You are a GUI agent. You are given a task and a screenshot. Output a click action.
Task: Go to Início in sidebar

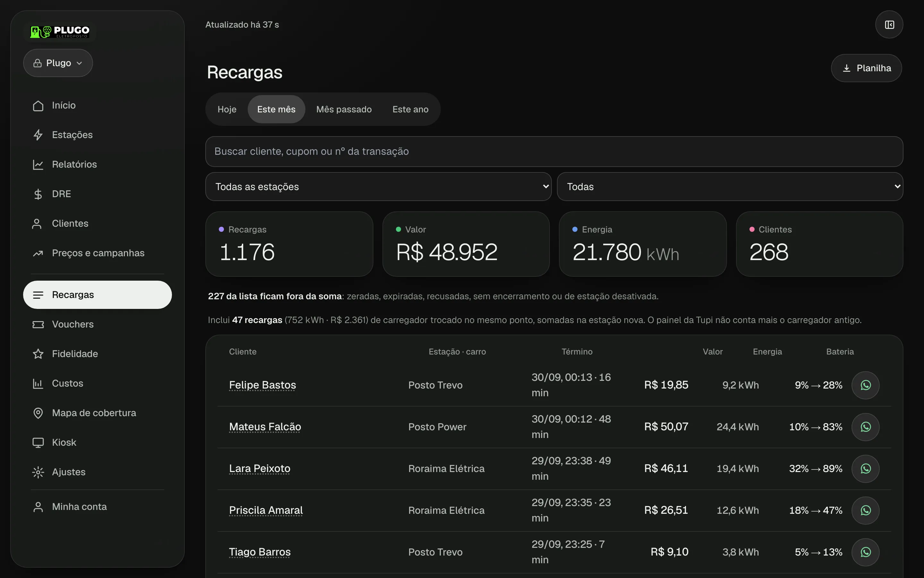click(x=97, y=105)
